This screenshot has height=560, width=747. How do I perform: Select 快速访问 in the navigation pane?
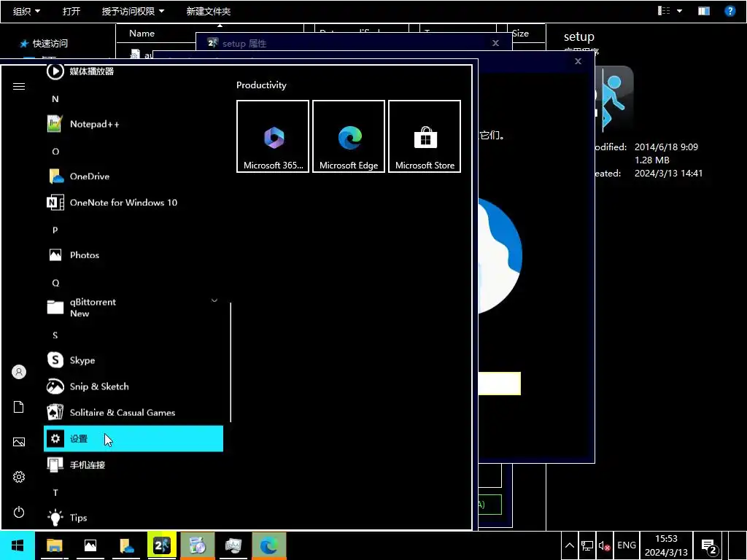tap(44, 44)
